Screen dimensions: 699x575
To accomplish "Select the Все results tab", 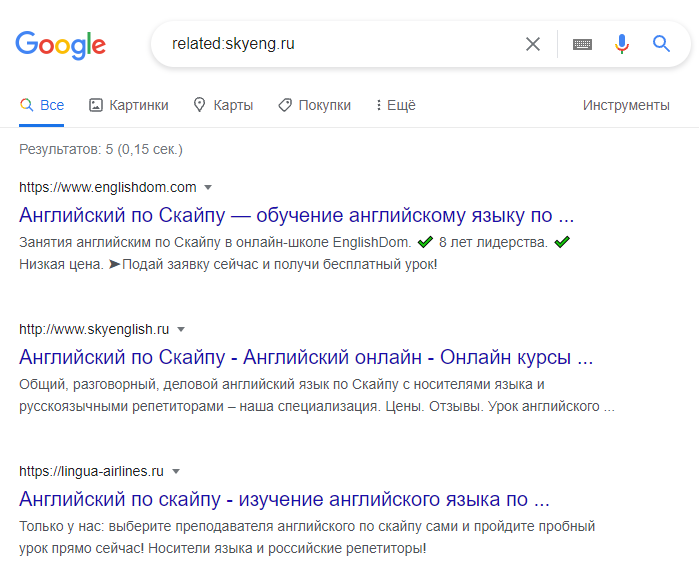I will (x=41, y=105).
